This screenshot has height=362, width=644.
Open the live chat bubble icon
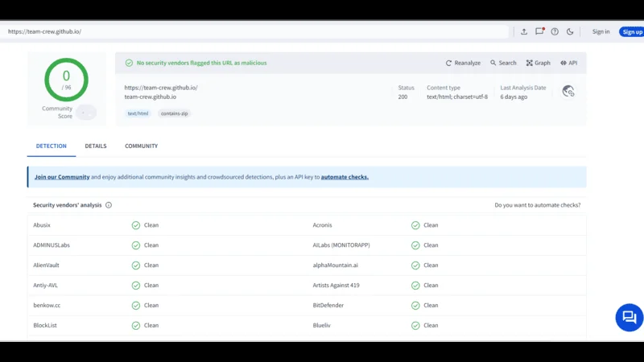(x=629, y=317)
